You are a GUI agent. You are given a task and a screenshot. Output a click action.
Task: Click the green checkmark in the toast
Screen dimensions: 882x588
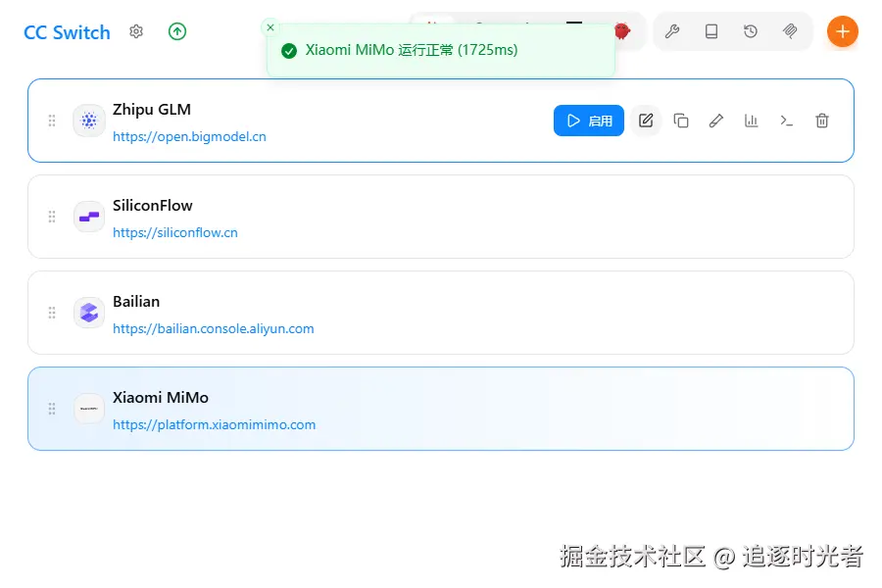[x=289, y=51]
